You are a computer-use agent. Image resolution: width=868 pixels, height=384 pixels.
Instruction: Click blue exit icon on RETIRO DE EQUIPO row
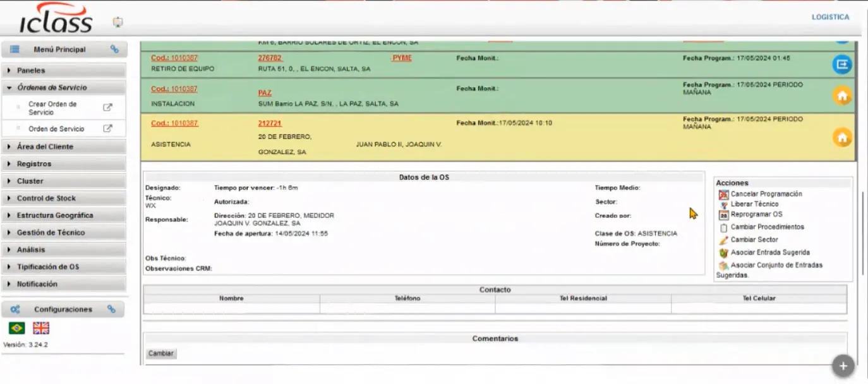point(841,64)
